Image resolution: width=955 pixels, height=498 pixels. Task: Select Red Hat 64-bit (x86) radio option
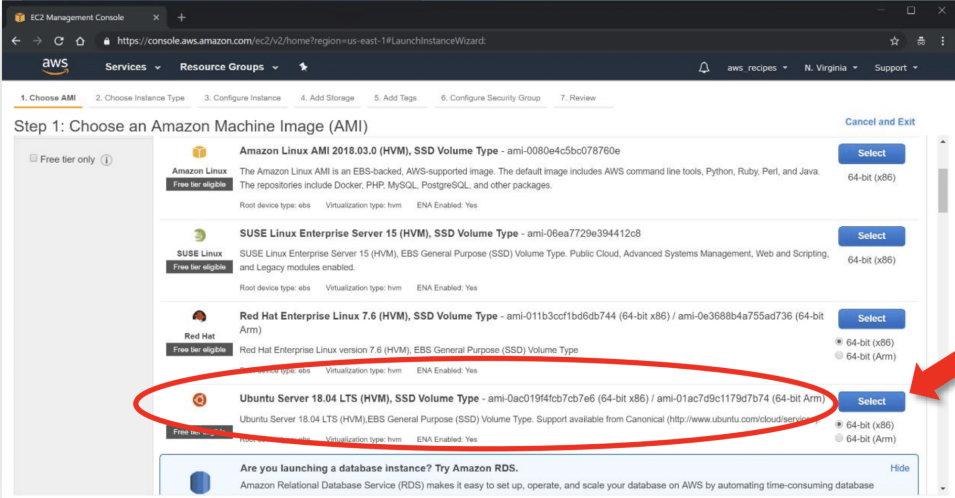click(x=839, y=342)
